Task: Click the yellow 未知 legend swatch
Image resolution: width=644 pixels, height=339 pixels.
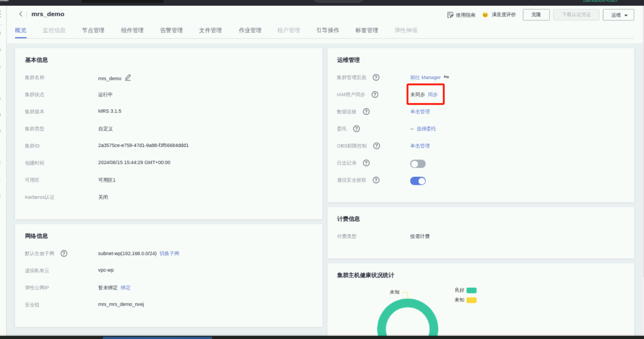Action: [472, 300]
